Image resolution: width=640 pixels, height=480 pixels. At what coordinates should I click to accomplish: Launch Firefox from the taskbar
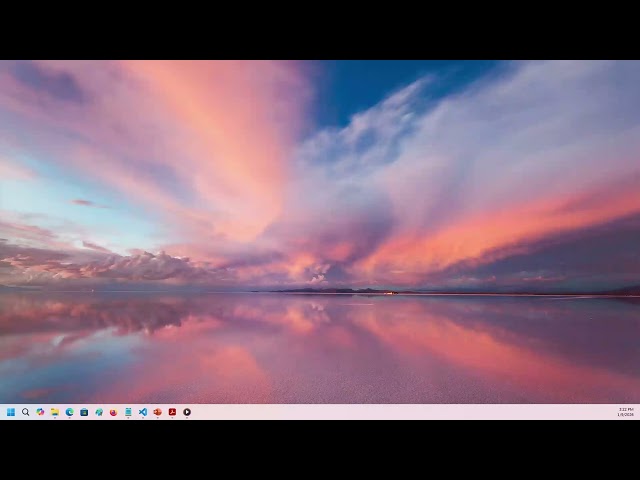(x=113, y=412)
